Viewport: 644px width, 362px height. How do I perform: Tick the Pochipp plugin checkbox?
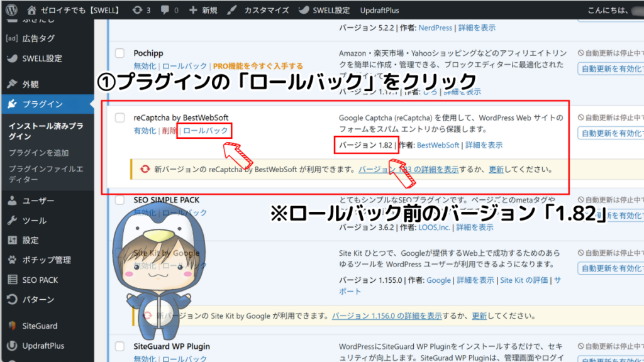pos(119,53)
